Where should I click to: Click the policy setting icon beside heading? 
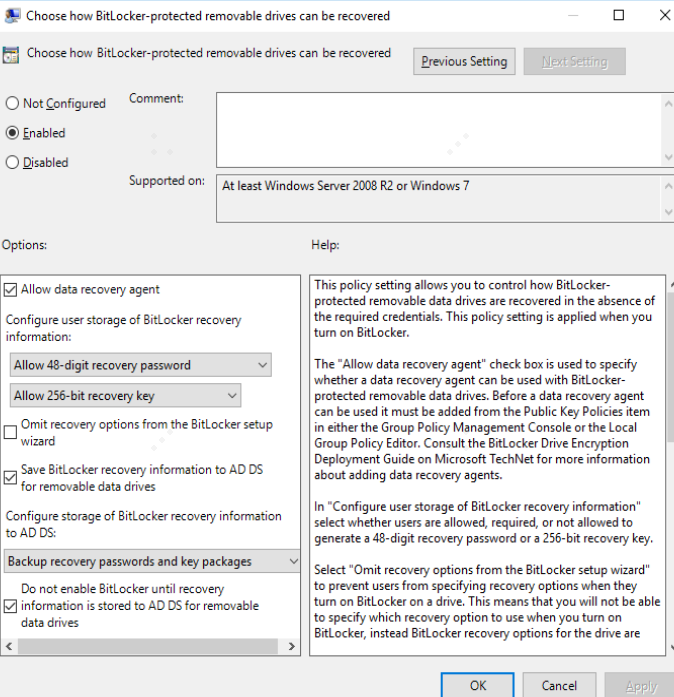11,55
